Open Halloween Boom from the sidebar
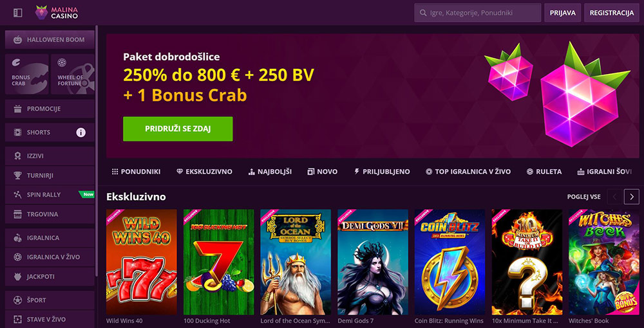This screenshot has width=644, height=328. pos(50,40)
